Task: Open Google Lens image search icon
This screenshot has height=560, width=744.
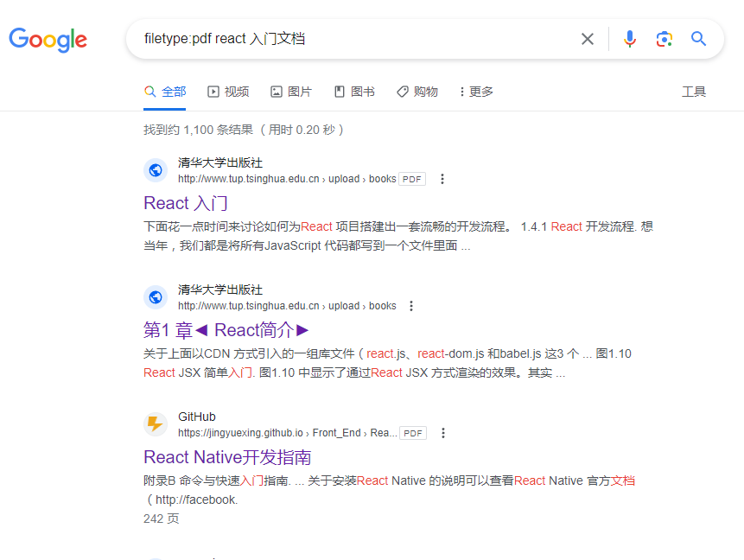Action: tap(665, 39)
